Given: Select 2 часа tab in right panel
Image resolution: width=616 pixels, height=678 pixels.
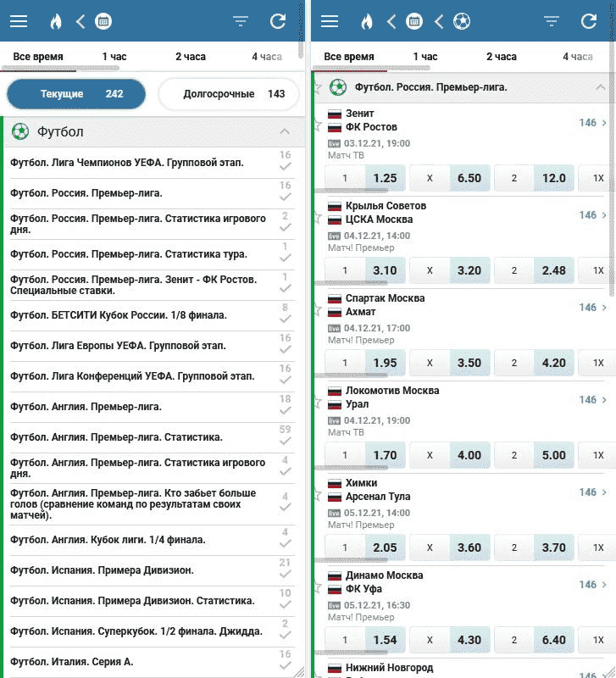Looking at the screenshot, I should pos(502,57).
